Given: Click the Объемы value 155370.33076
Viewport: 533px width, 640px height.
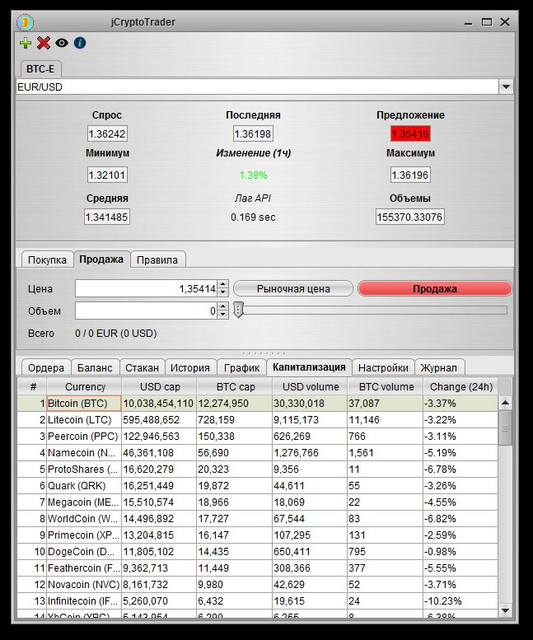Looking at the screenshot, I should [x=410, y=217].
